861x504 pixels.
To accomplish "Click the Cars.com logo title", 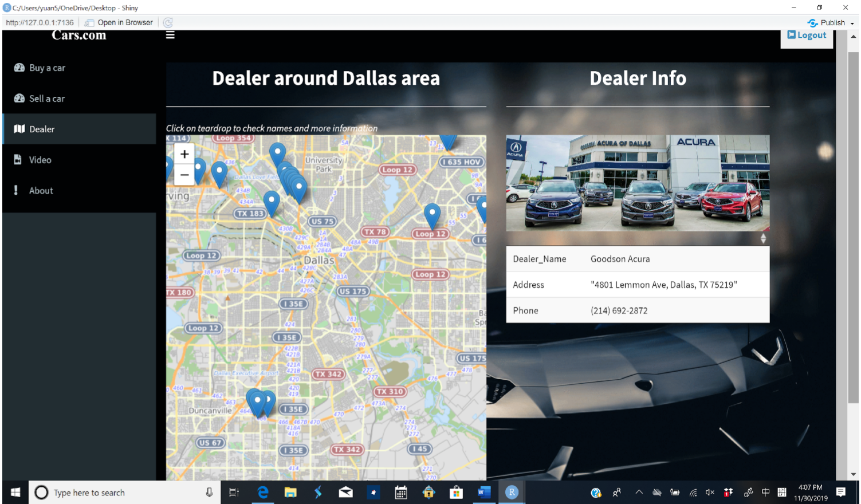I will (x=79, y=35).
